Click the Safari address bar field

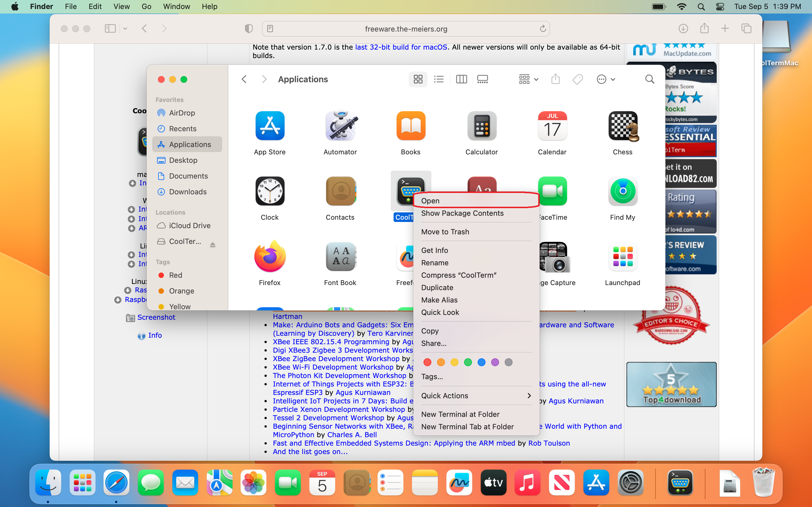pyautogui.click(x=405, y=29)
